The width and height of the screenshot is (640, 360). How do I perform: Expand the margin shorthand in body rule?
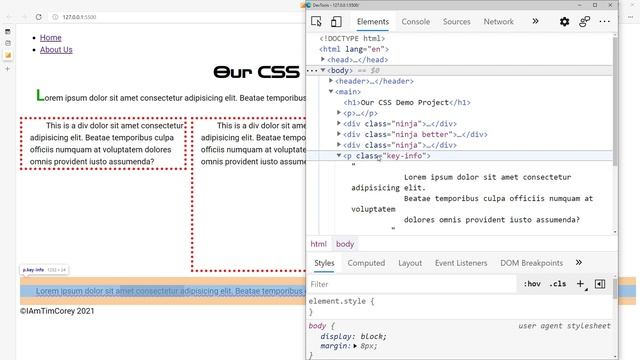[355, 346]
